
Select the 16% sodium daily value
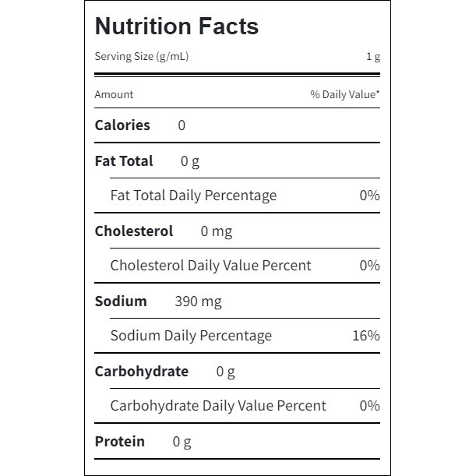[366, 336]
